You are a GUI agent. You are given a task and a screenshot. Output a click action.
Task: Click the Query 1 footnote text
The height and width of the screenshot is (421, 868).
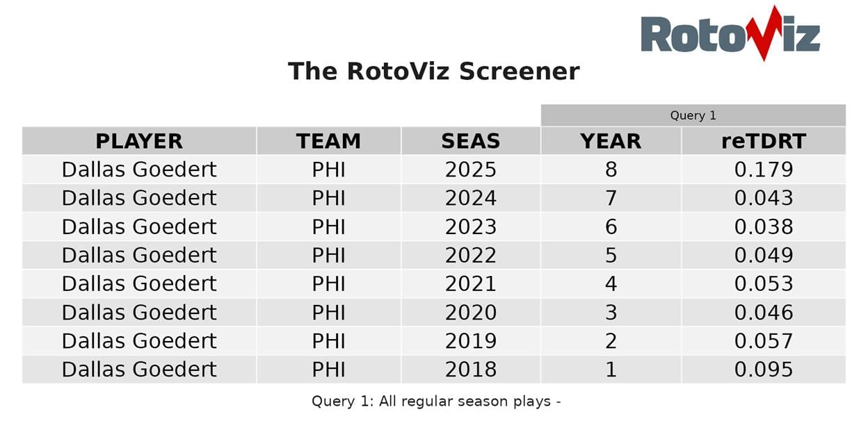tap(435, 401)
